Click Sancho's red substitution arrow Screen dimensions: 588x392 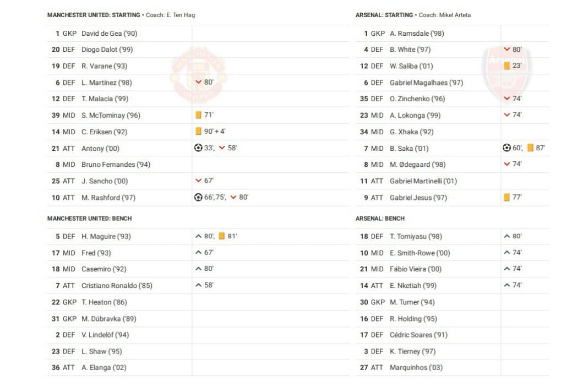(198, 181)
